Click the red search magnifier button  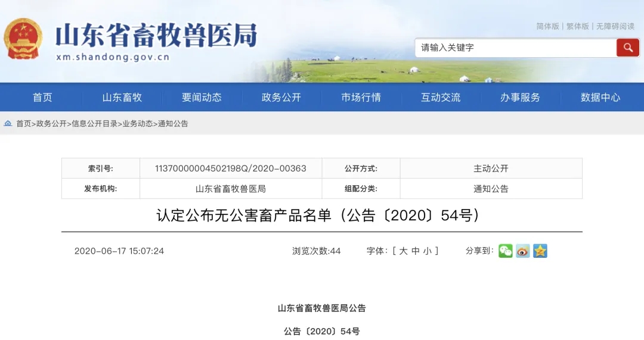click(627, 48)
